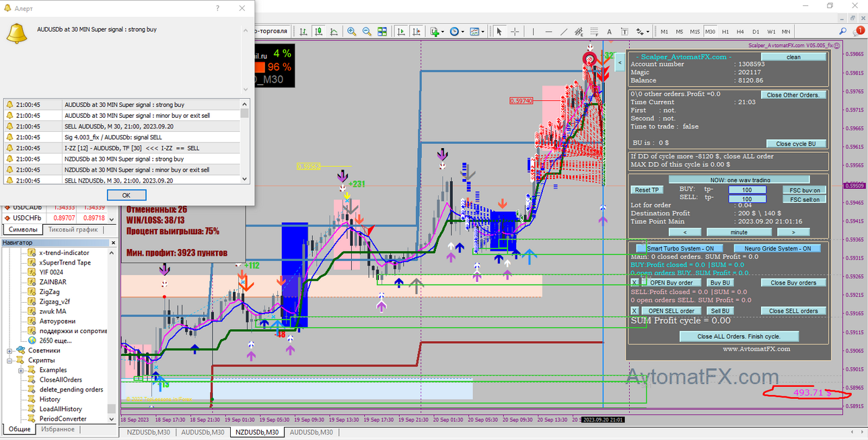The width and height of the screenshot is (868, 440).
Task: Open the arrows objects tool
Action: [639, 31]
